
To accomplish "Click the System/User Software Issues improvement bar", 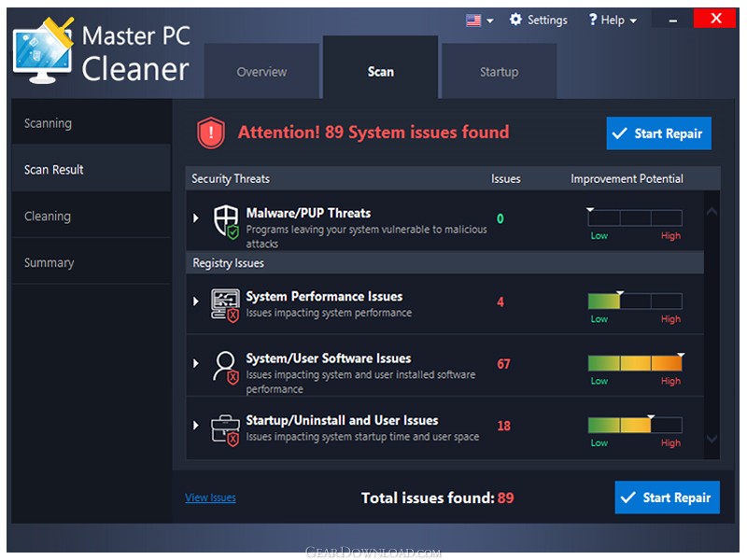I will 635,363.
